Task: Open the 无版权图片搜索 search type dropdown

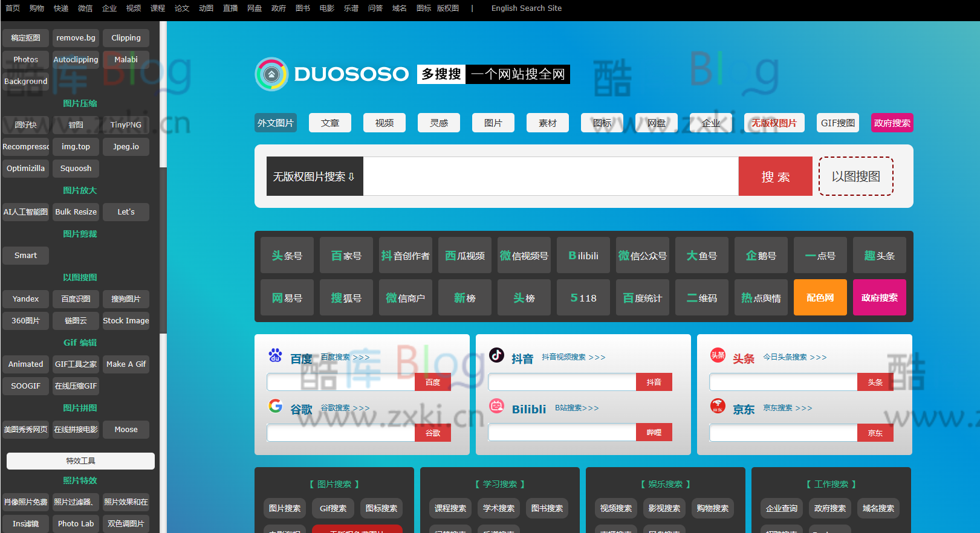Action: (314, 176)
